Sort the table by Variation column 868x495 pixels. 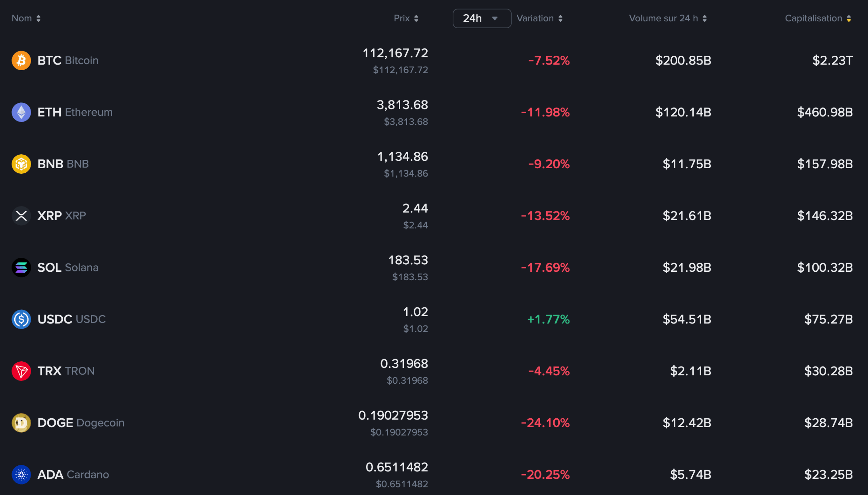[x=539, y=18]
